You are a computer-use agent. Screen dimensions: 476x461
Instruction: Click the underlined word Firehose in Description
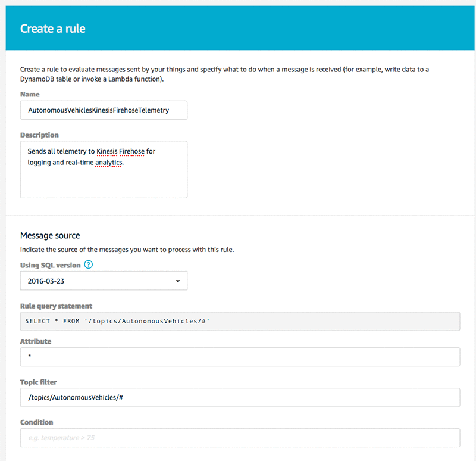(131, 151)
